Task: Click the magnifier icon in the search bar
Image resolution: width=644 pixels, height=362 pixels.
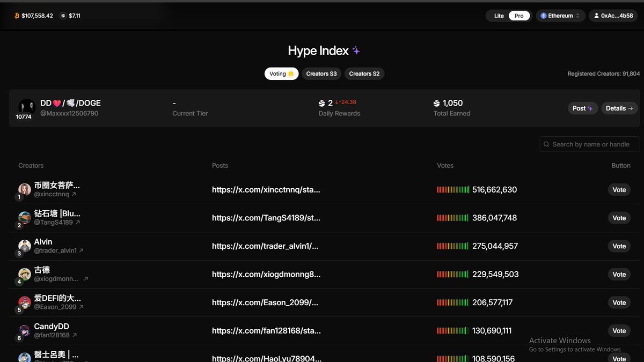Action: click(x=546, y=144)
